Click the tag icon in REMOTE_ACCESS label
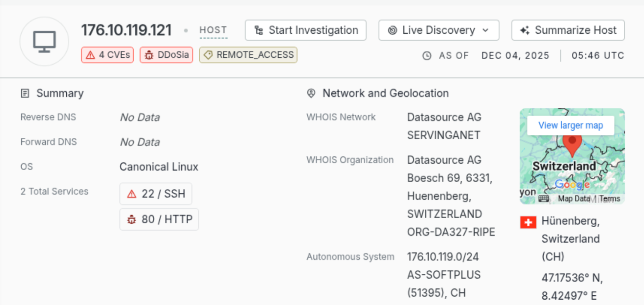Image resolution: width=644 pixels, height=305 pixels. pyautogui.click(x=208, y=55)
